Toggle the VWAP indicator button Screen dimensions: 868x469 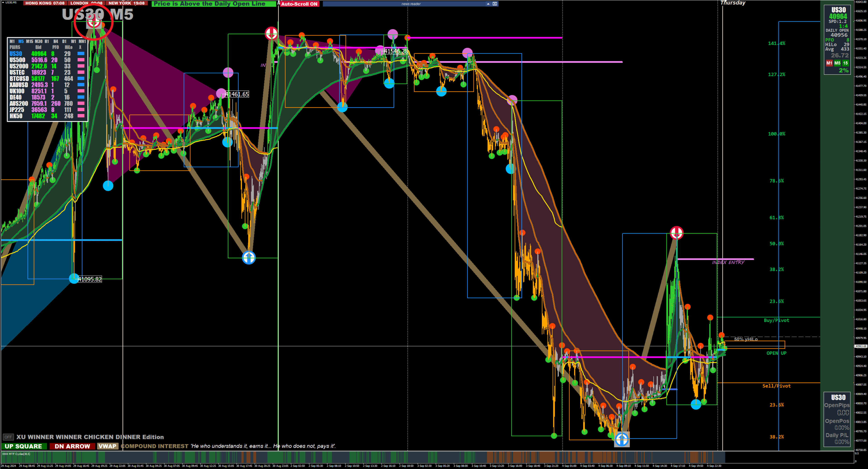pos(108,446)
